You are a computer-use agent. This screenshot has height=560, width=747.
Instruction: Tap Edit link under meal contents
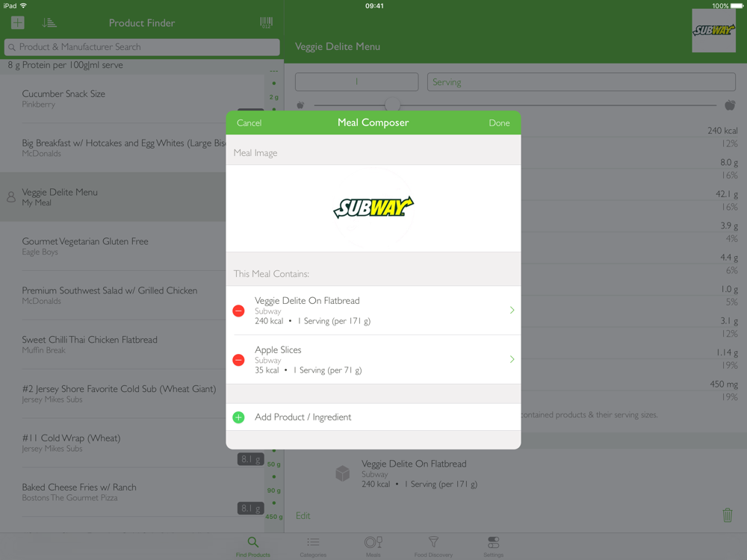tap(303, 516)
